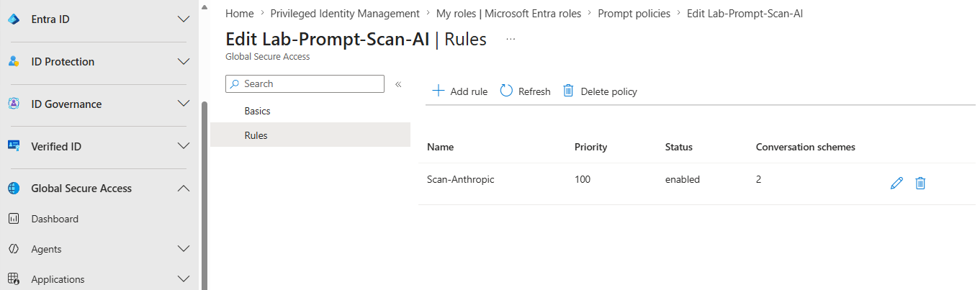Click the Global Secure Access globe icon
The width and height of the screenshot is (980, 290).
point(13,189)
